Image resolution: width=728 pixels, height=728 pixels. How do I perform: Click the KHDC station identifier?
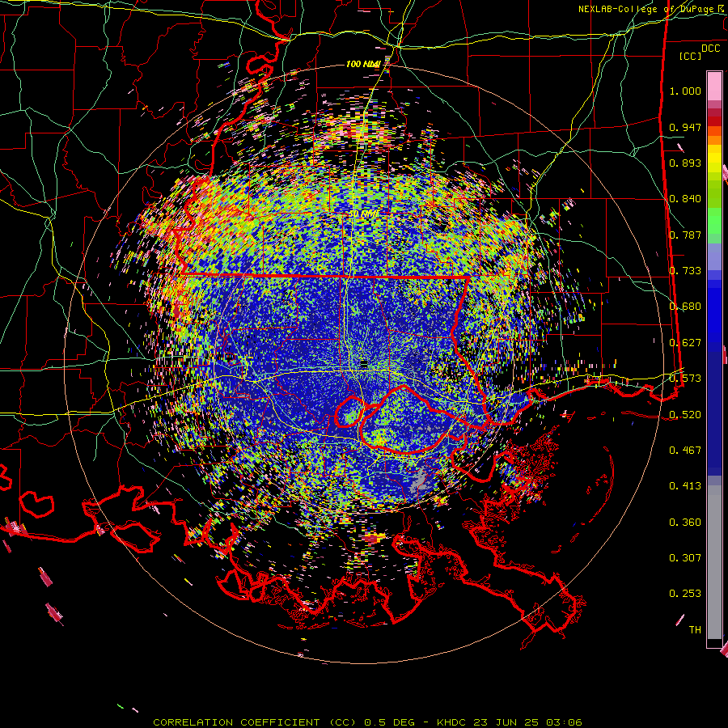tap(451, 722)
